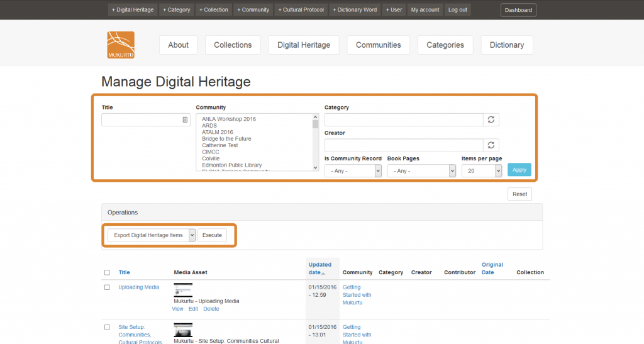Click the Community list scrollbar thumb
The image size is (644, 344).
tap(316, 125)
